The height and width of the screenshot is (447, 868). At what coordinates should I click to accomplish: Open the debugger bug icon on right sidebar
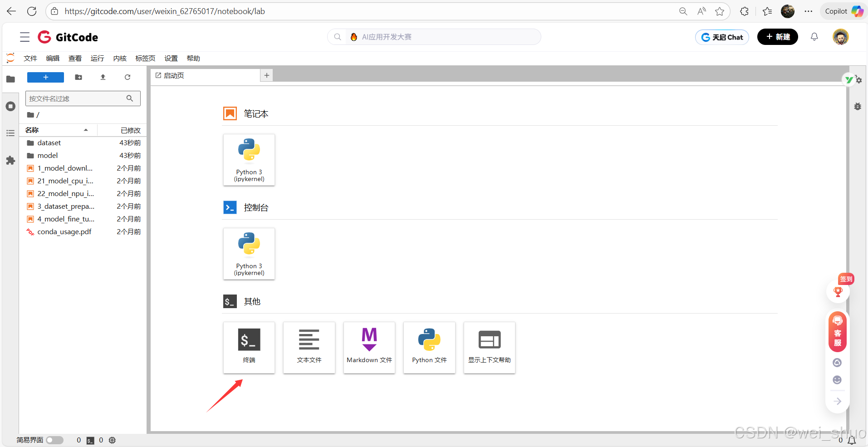pyautogui.click(x=858, y=106)
